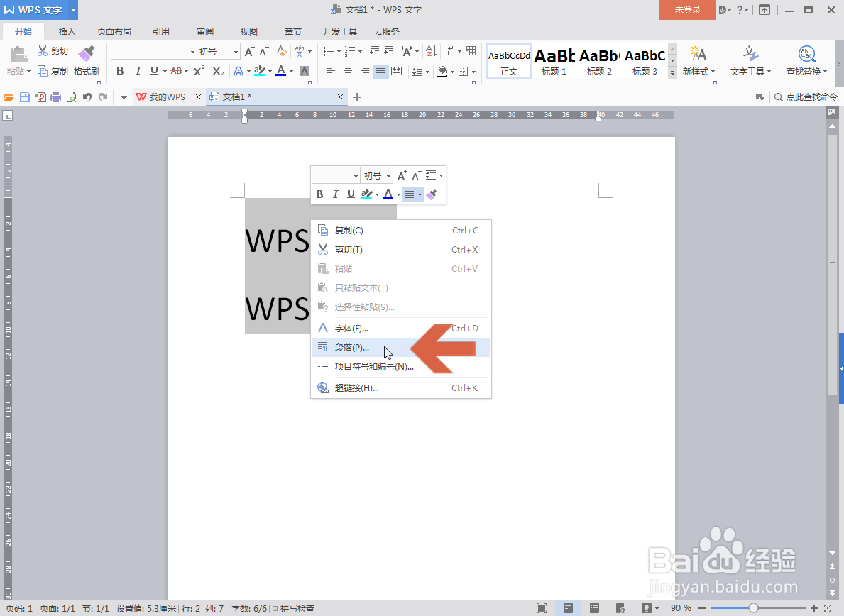Increase font size in ribbon

click(x=250, y=52)
